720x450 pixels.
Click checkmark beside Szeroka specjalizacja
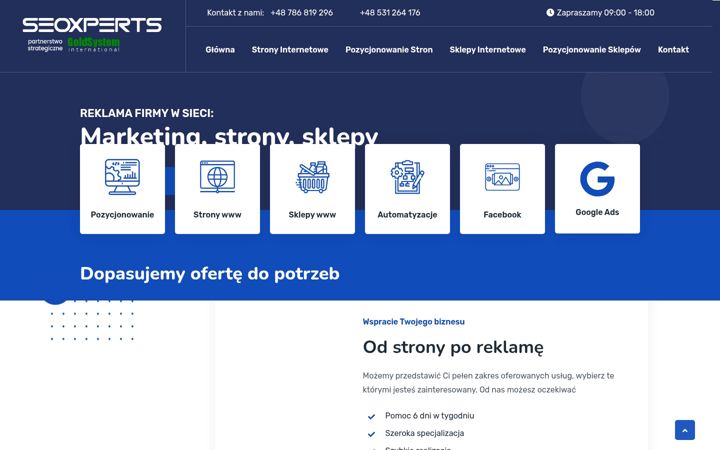pyautogui.click(x=371, y=434)
